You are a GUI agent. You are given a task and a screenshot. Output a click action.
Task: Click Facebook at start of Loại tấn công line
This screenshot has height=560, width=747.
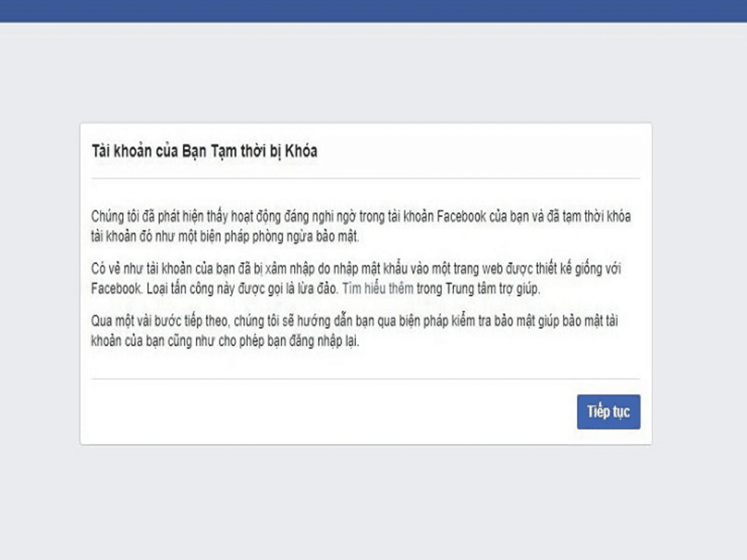tap(115, 288)
